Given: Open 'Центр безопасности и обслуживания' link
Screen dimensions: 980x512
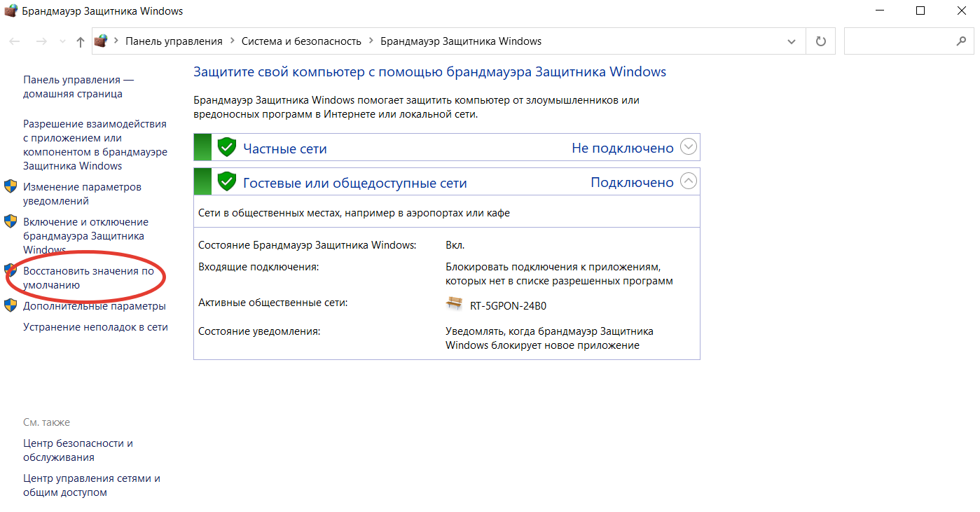Looking at the screenshot, I should coord(78,450).
